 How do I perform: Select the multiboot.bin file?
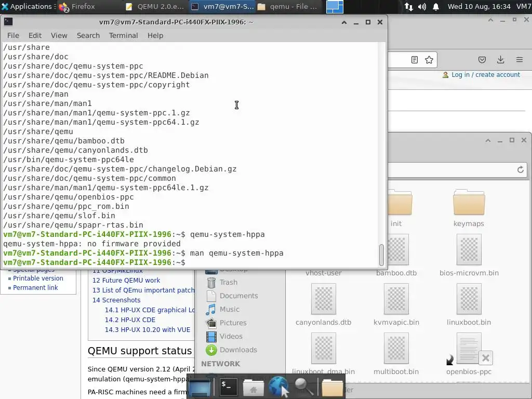(x=396, y=354)
